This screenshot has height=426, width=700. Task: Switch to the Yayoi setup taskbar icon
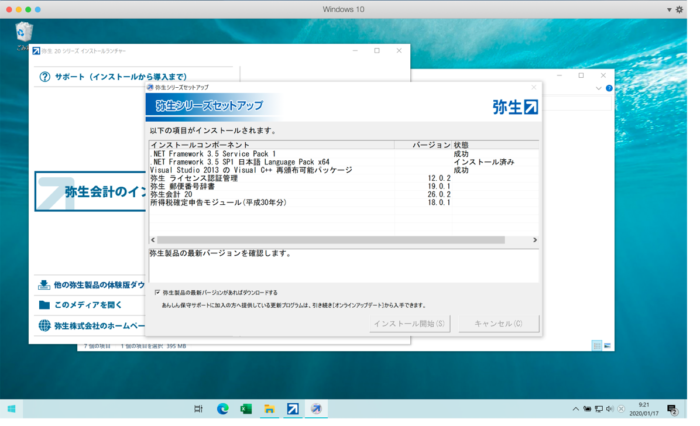316,409
